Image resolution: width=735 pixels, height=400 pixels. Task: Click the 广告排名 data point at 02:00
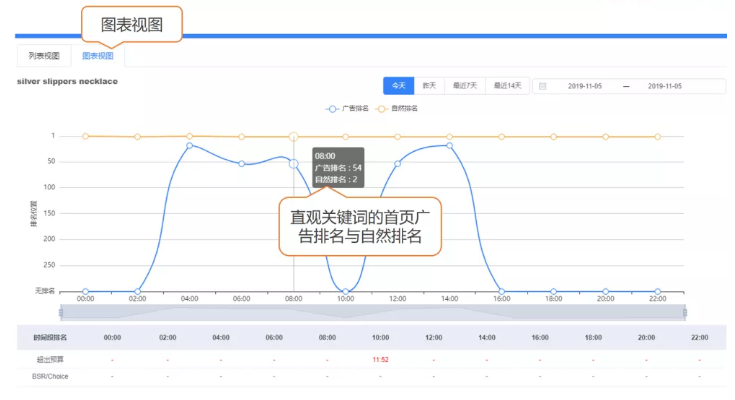click(x=137, y=291)
